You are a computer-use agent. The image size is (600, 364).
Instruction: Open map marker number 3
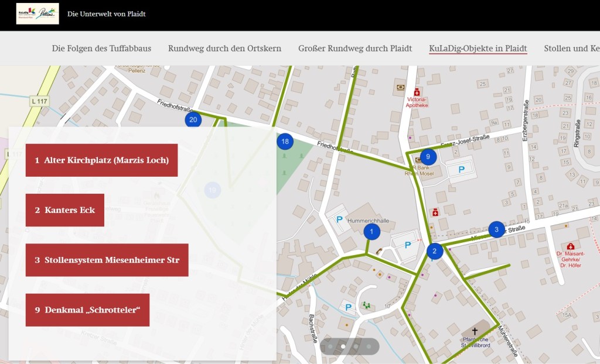(x=496, y=229)
